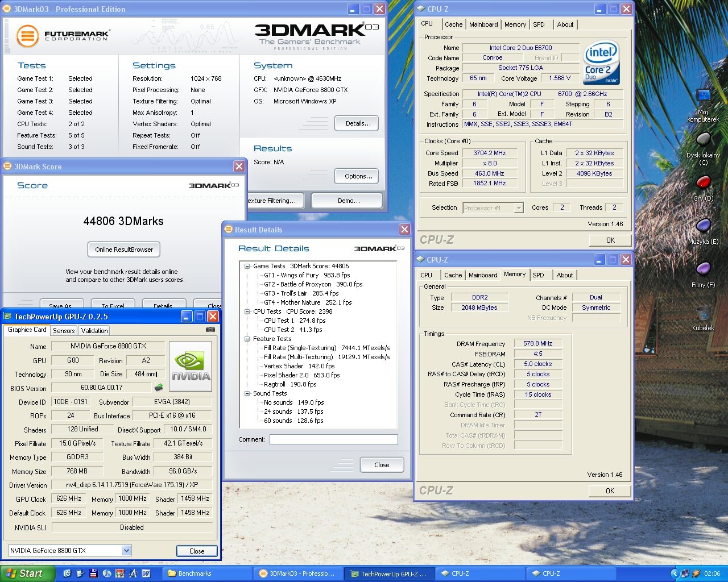Click the top CPU-Z window title icon
This screenshot has width=728, height=582.
tap(421, 9)
